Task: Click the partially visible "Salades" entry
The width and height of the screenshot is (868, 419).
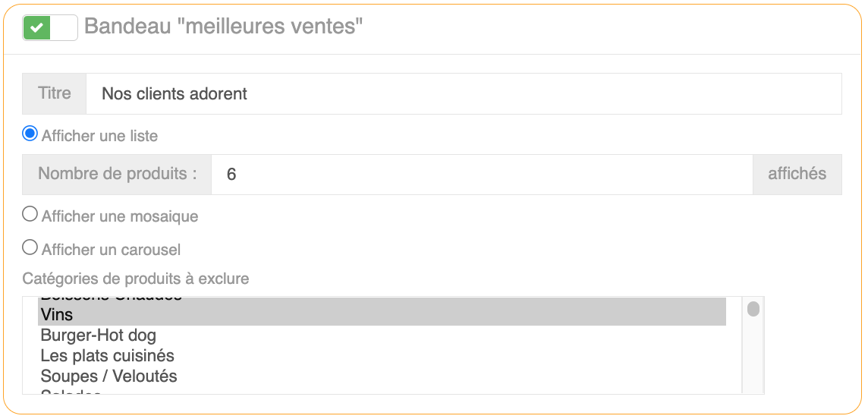Action: click(71, 392)
